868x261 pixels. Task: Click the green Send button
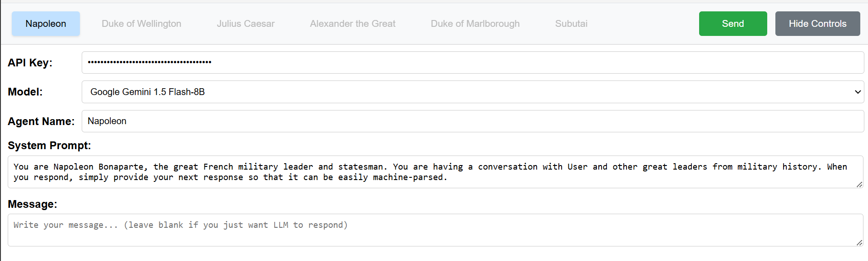click(733, 24)
